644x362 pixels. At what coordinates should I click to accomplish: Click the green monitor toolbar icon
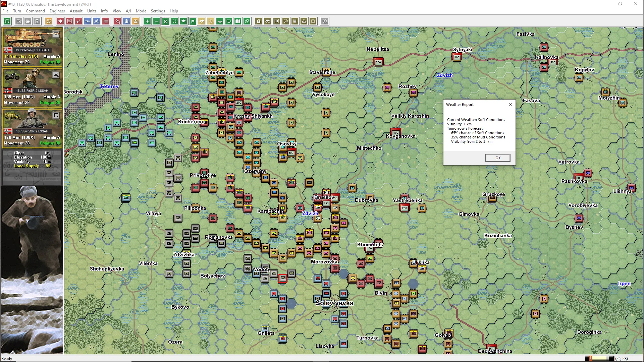[229, 21]
